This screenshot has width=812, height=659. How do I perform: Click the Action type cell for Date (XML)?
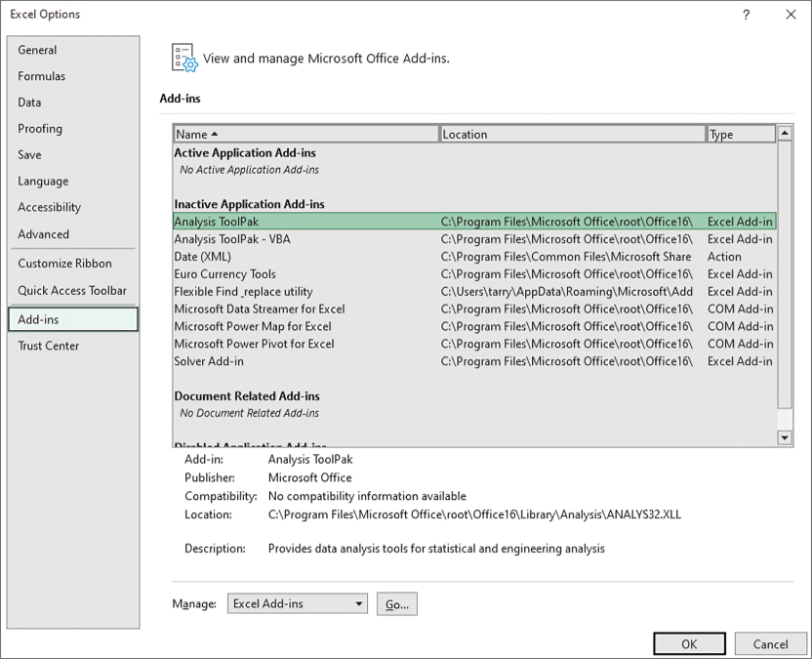tap(724, 257)
